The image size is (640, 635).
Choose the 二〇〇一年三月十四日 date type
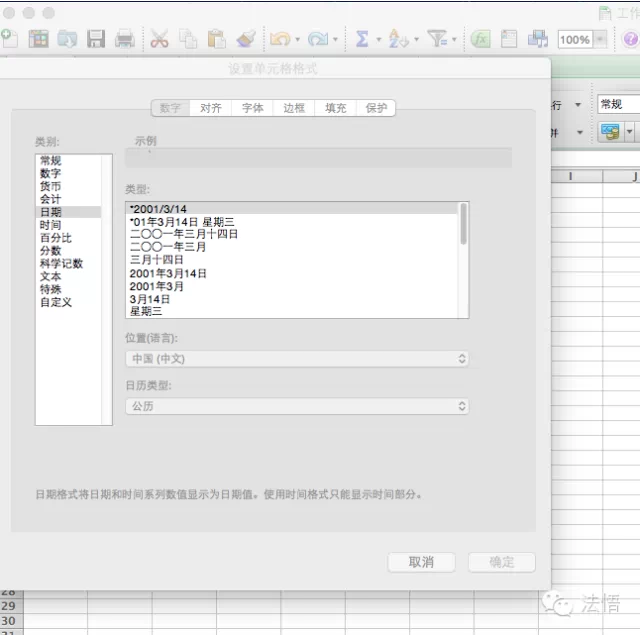tap(292, 234)
